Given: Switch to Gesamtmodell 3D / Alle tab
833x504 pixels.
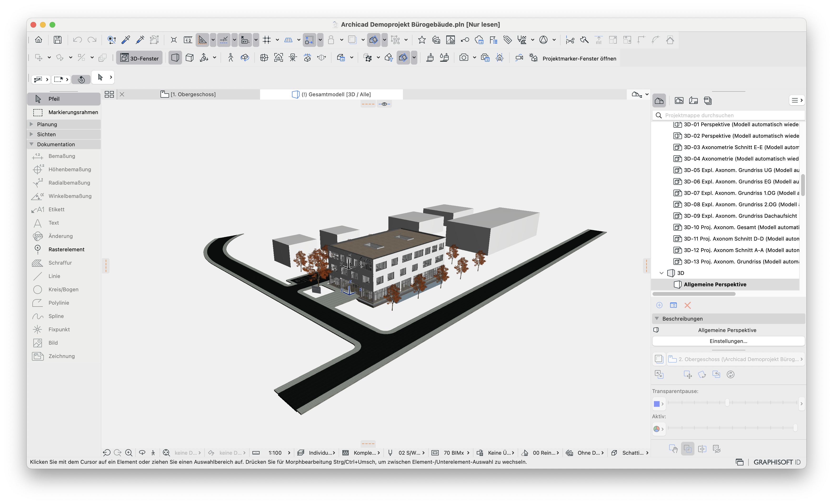Looking at the screenshot, I should point(331,94).
